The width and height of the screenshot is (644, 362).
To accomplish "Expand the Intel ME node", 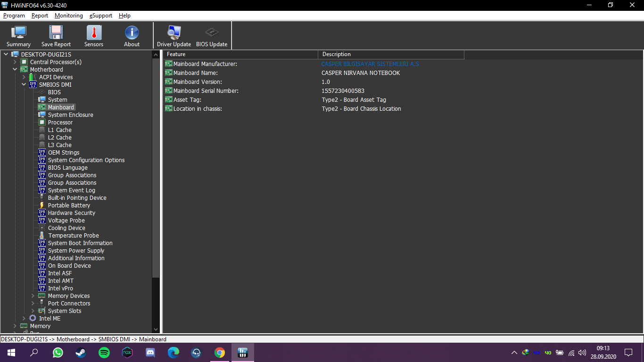I will click(x=24, y=319).
